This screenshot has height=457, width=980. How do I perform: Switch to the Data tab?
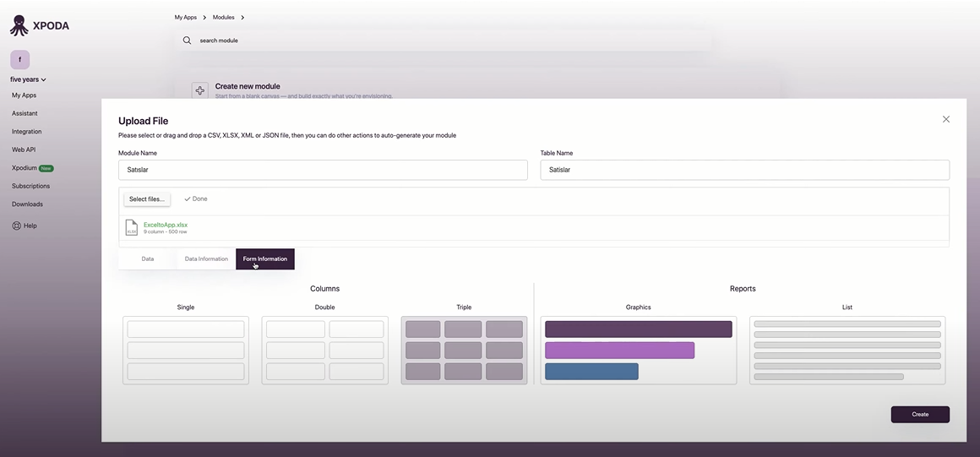point(148,258)
